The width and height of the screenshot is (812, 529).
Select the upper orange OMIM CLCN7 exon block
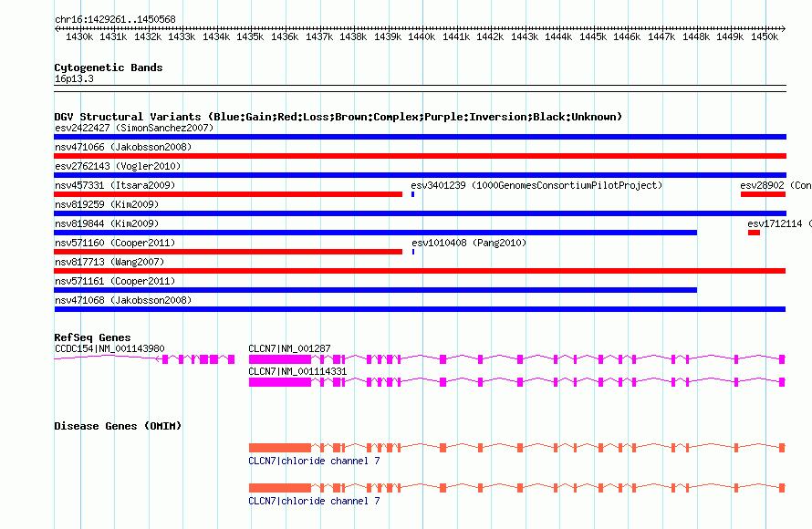(x=280, y=448)
